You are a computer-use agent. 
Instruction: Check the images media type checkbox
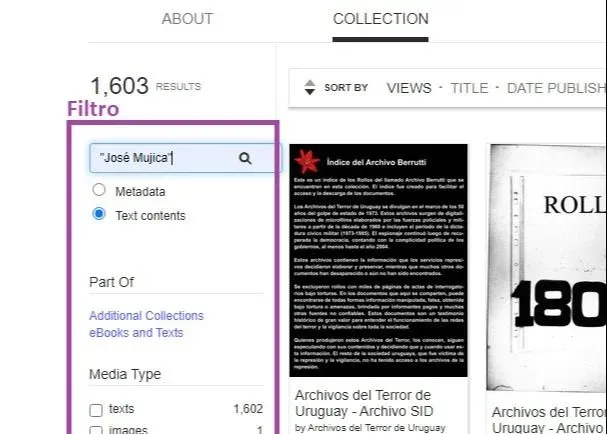(96, 430)
